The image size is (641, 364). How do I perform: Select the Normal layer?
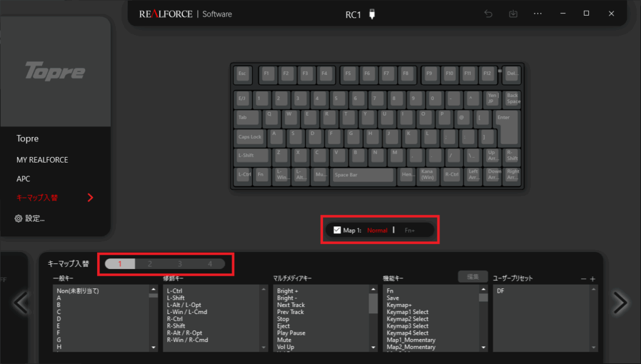pyautogui.click(x=377, y=230)
